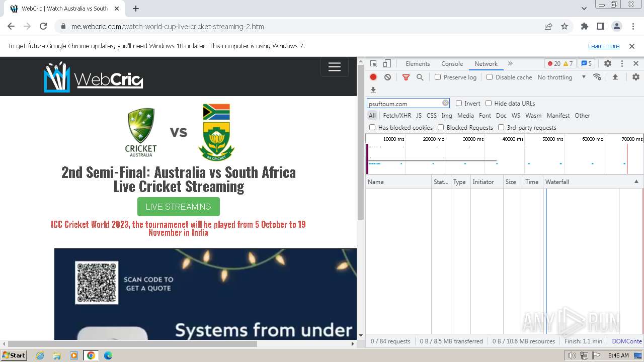
Task: Open a new browser tab
Action: pyautogui.click(x=136, y=9)
